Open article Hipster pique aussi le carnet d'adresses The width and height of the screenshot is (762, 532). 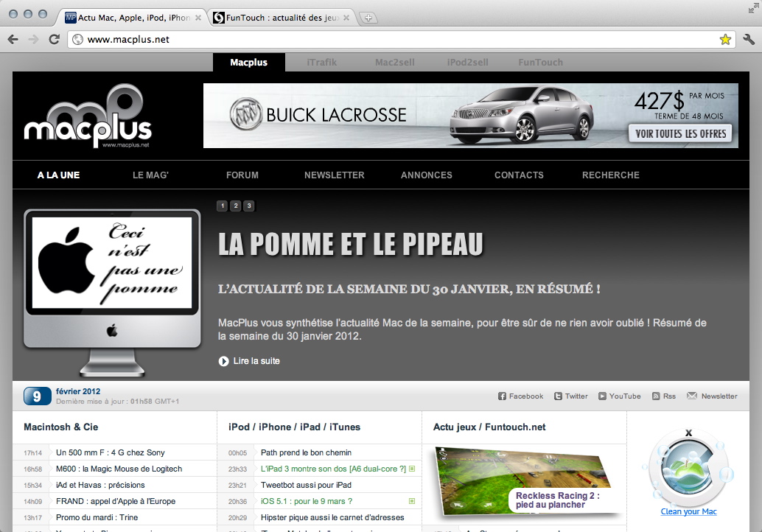tap(332, 517)
